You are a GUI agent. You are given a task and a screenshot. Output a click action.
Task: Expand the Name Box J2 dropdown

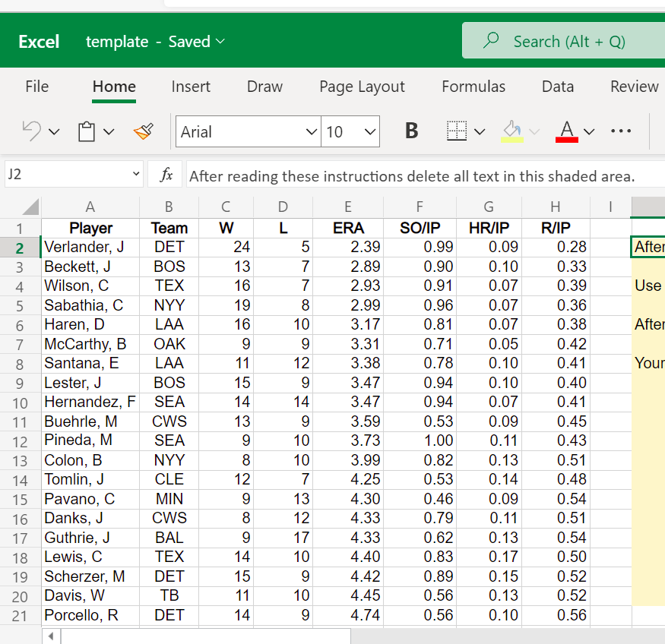(136, 176)
